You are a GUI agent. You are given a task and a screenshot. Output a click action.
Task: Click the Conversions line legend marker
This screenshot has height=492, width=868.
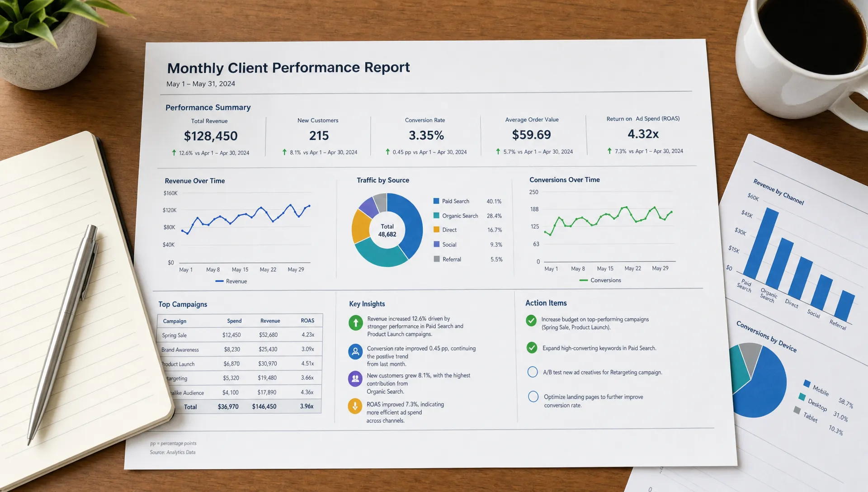coord(583,280)
